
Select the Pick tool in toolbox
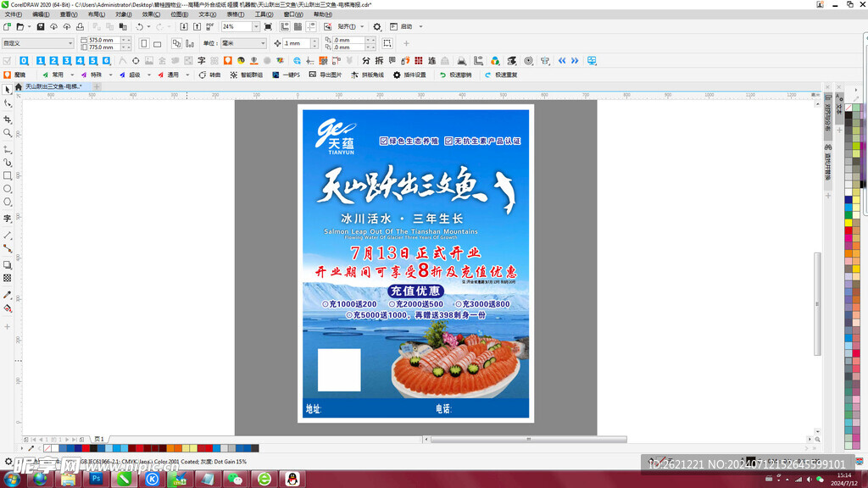point(7,90)
